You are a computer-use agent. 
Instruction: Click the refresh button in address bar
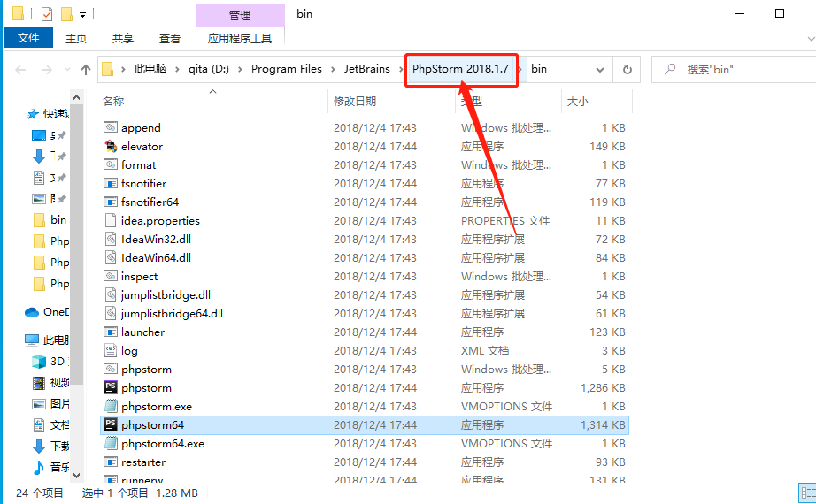click(x=627, y=69)
